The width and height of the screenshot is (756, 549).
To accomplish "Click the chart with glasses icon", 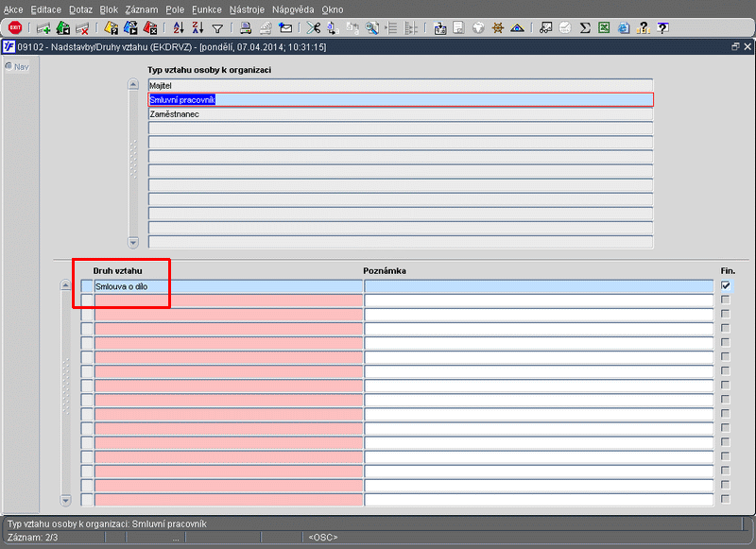I will coord(545,28).
